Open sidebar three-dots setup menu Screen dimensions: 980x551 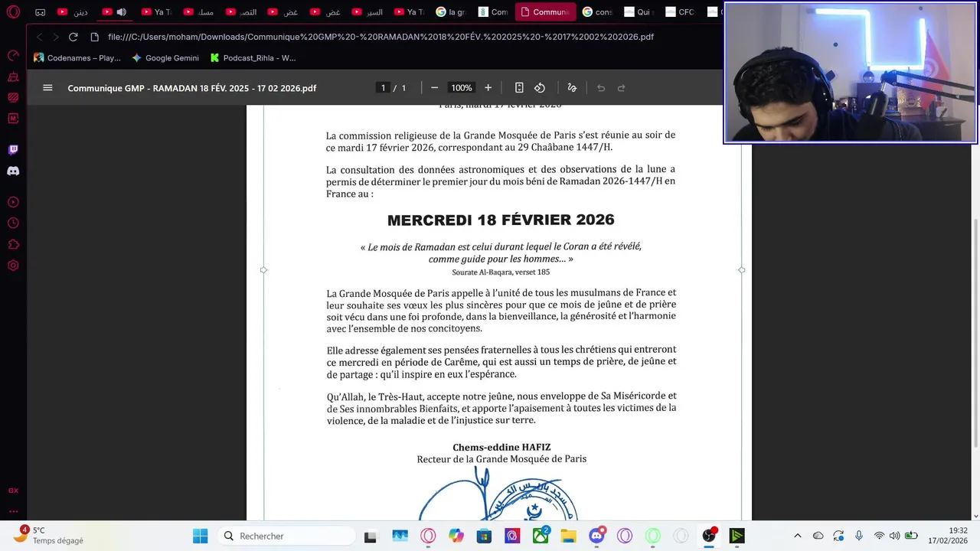point(13,511)
